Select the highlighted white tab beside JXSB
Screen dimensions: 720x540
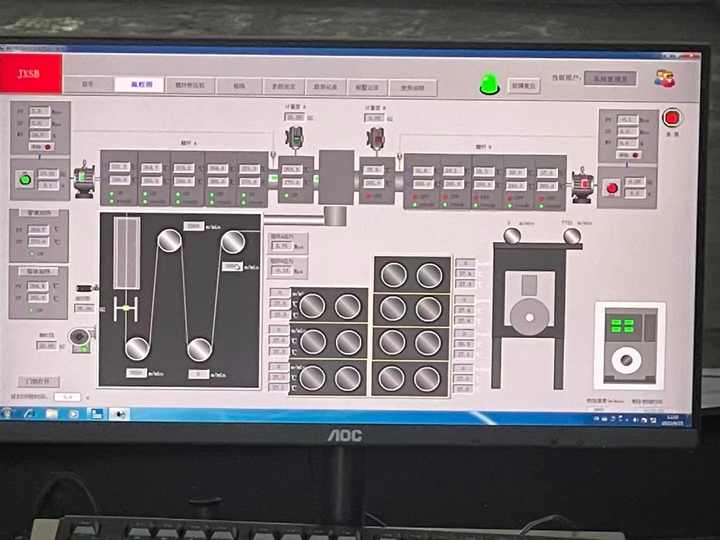point(140,84)
